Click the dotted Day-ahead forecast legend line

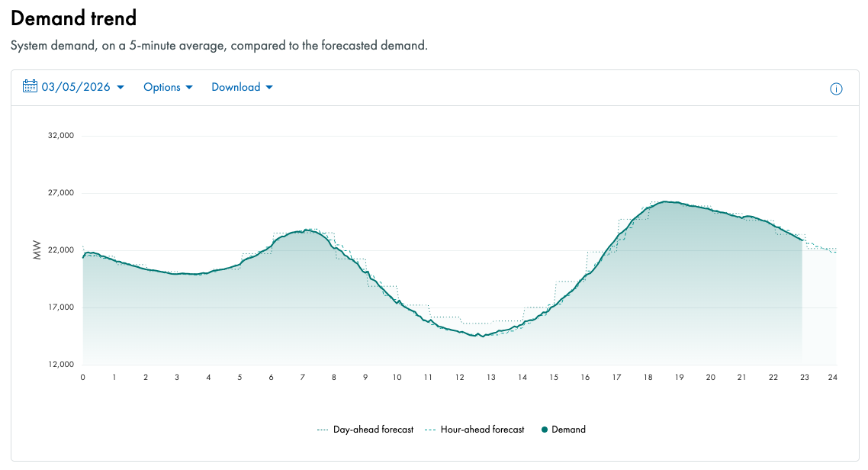[323, 430]
